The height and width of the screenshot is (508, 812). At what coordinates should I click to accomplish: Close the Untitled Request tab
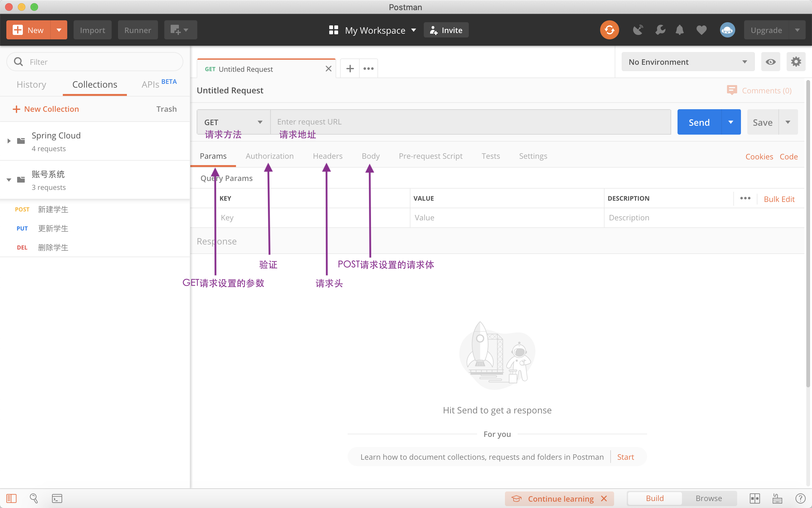(x=329, y=69)
